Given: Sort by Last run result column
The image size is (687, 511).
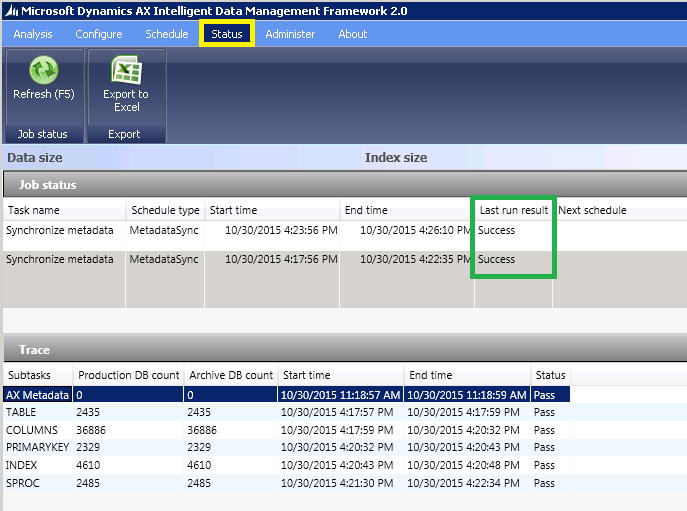Looking at the screenshot, I should tap(513, 211).
